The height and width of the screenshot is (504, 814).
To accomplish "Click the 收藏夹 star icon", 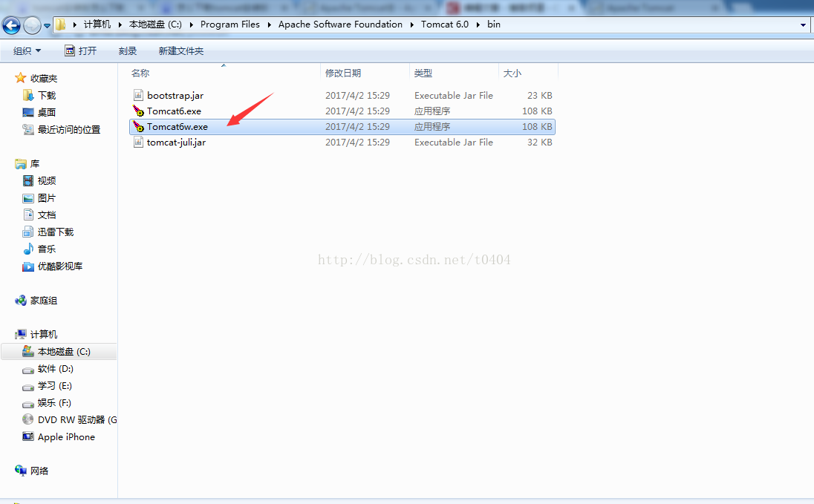I will tap(20, 78).
